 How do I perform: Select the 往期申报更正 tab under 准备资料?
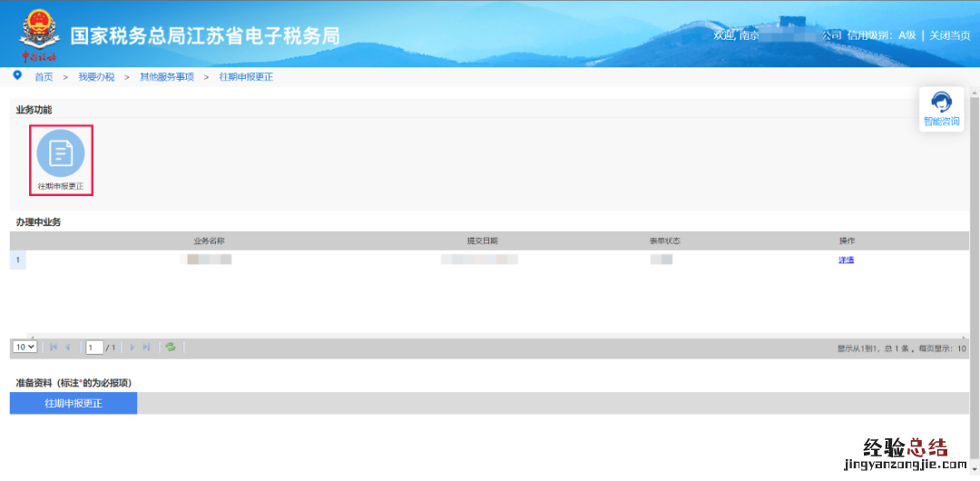73,404
